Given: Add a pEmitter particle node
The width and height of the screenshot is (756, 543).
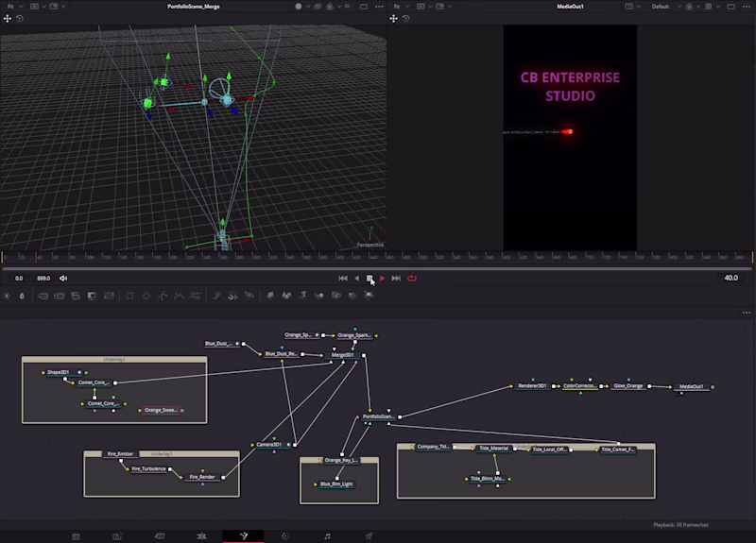Looking at the screenshot, I should 216,296.
